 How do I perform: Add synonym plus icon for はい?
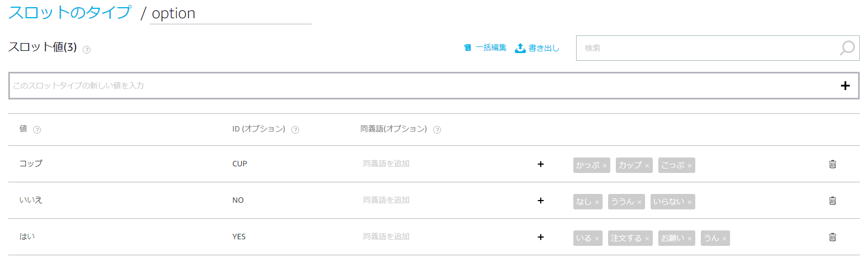(541, 237)
